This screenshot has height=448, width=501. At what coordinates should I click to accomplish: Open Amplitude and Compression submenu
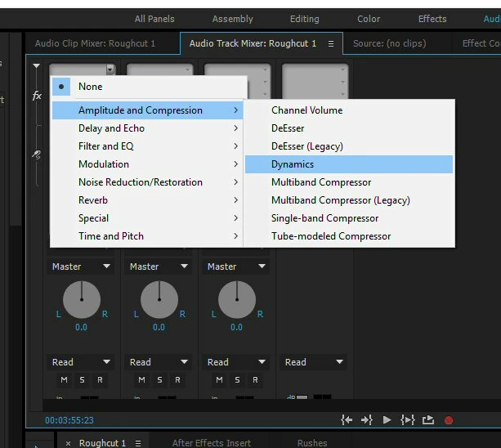(148, 110)
